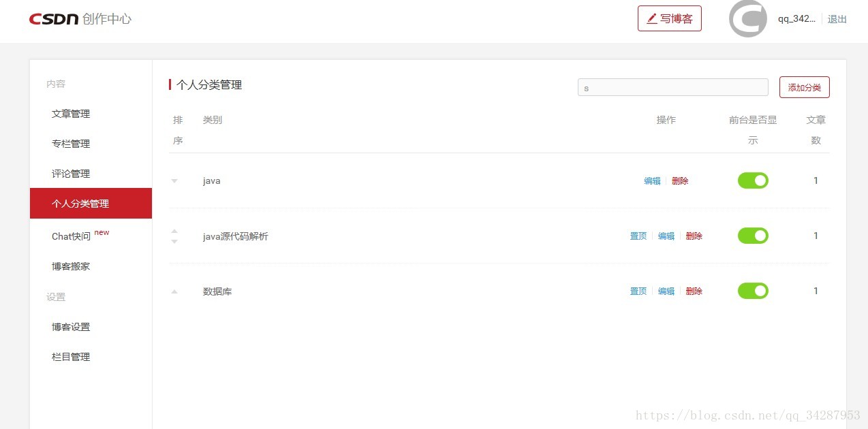The height and width of the screenshot is (429, 868).
Task: Click 退出 to log out
Action: point(837,19)
